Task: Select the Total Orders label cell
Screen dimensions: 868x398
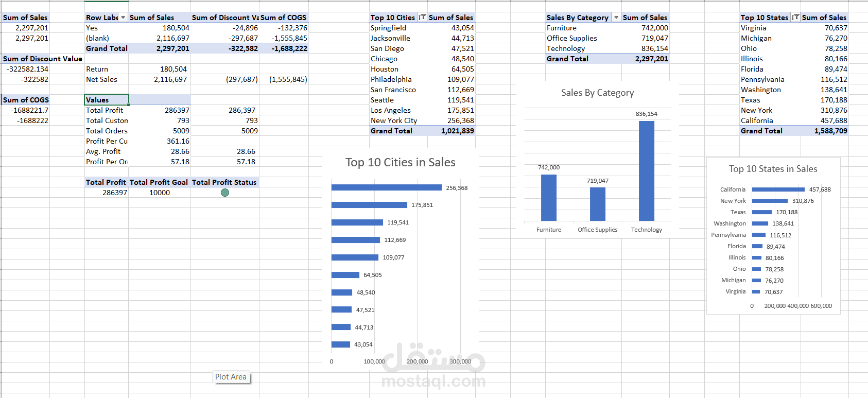Action: (x=107, y=131)
